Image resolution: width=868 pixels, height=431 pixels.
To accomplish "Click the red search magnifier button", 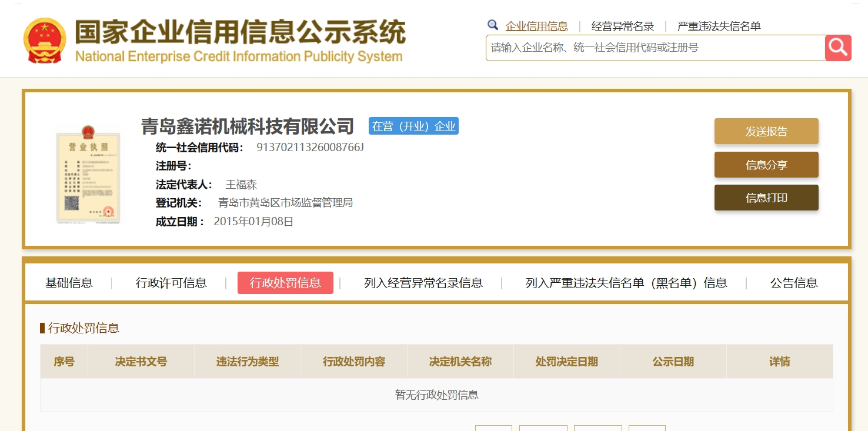I will pos(838,48).
